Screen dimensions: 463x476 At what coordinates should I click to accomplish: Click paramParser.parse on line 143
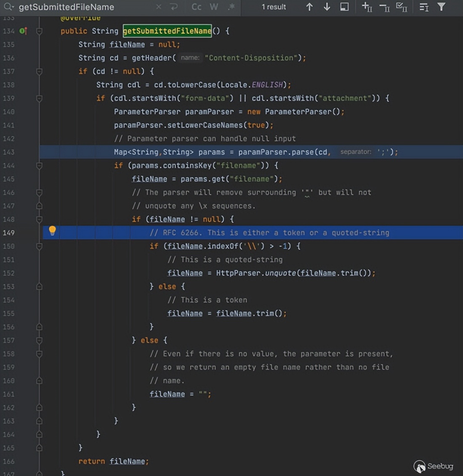276,152
